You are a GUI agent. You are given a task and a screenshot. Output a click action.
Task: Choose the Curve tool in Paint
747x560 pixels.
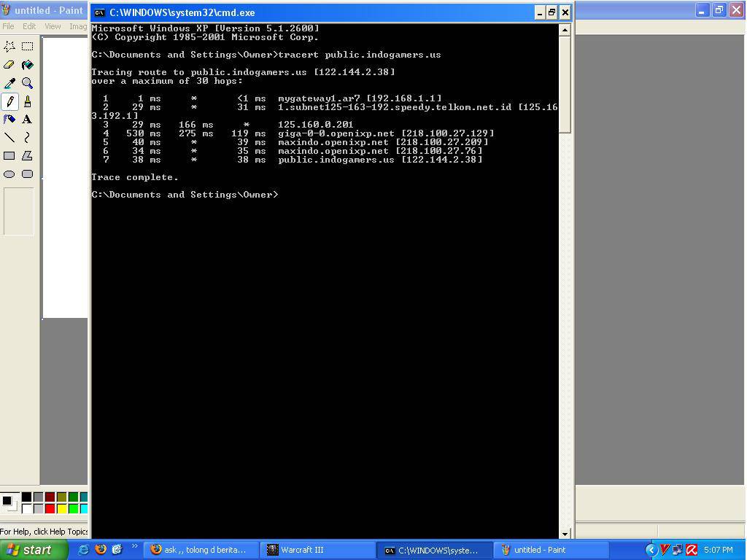(x=28, y=138)
